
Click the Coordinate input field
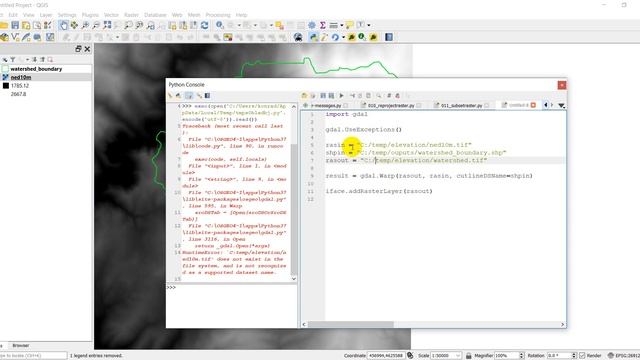tap(385, 356)
